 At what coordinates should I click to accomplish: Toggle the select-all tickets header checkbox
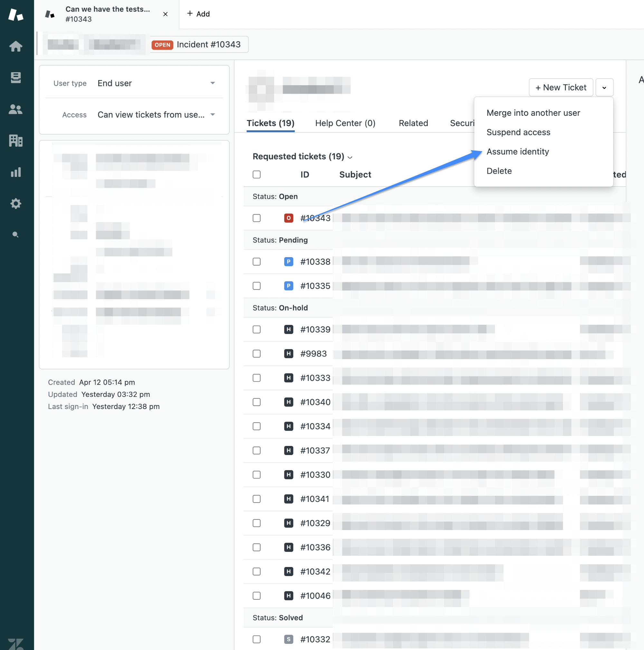point(257,174)
